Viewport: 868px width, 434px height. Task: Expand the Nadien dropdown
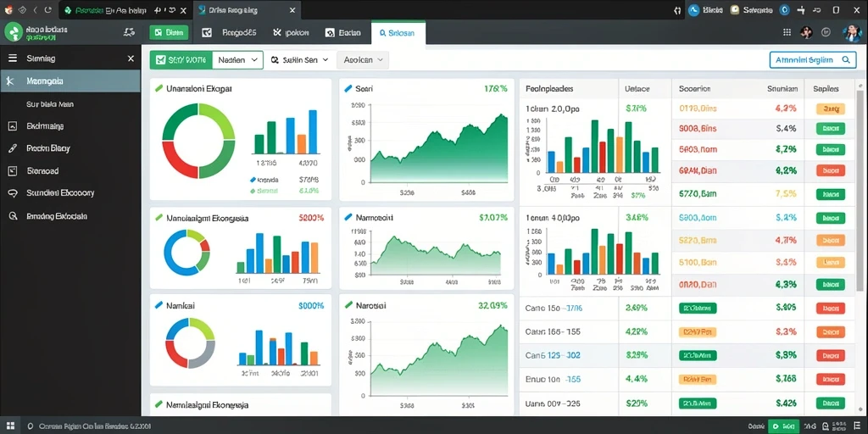[x=237, y=60]
